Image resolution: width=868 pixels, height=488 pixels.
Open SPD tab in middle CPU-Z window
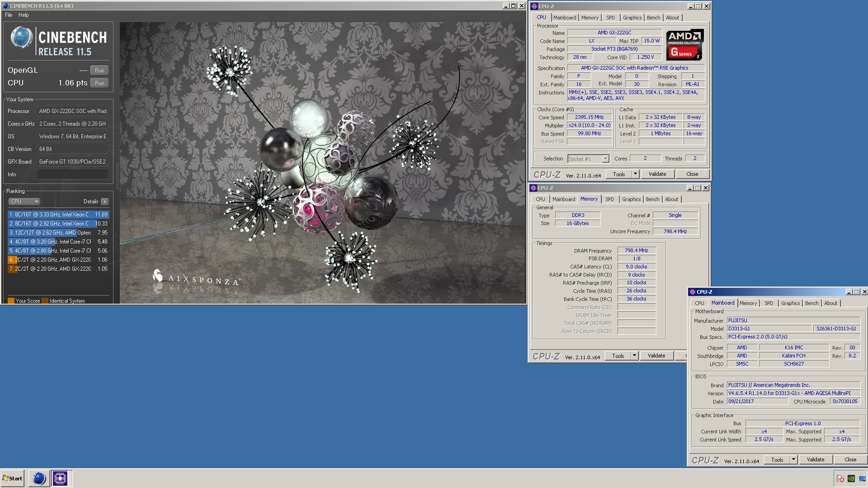pos(610,199)
